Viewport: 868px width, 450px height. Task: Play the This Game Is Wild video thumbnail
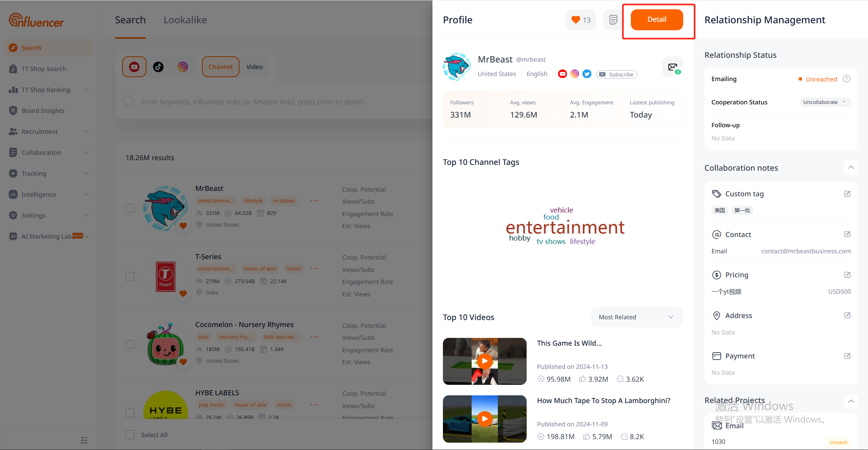click(485, 361)
